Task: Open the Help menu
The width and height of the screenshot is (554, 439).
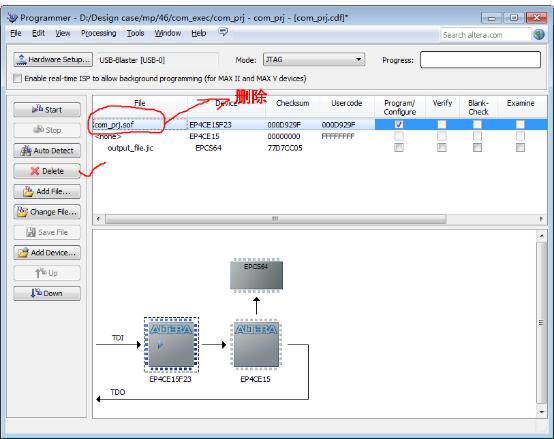Action: coord(199,33)
